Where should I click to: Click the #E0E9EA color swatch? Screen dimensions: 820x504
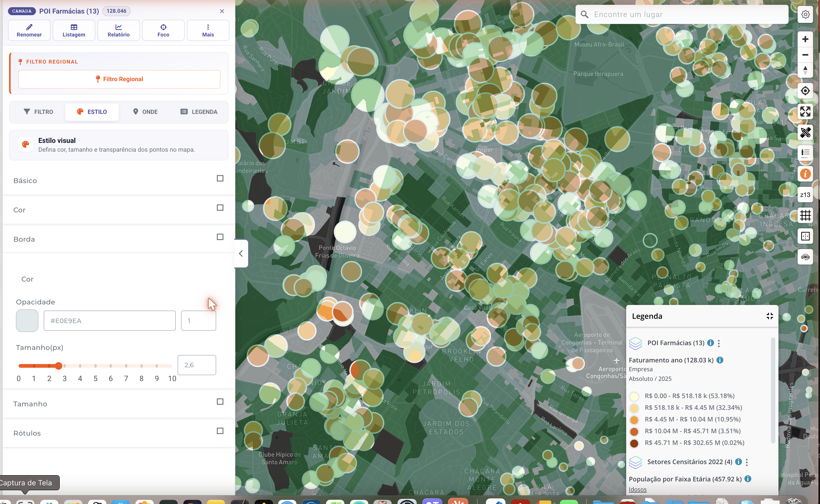click(x=27, y=321)
